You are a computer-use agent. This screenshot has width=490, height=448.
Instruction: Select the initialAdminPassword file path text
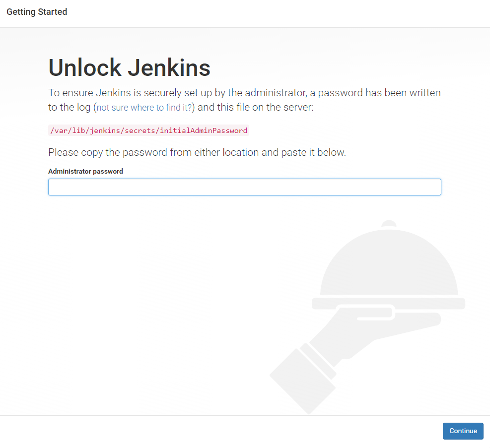[x=149, y=130]
